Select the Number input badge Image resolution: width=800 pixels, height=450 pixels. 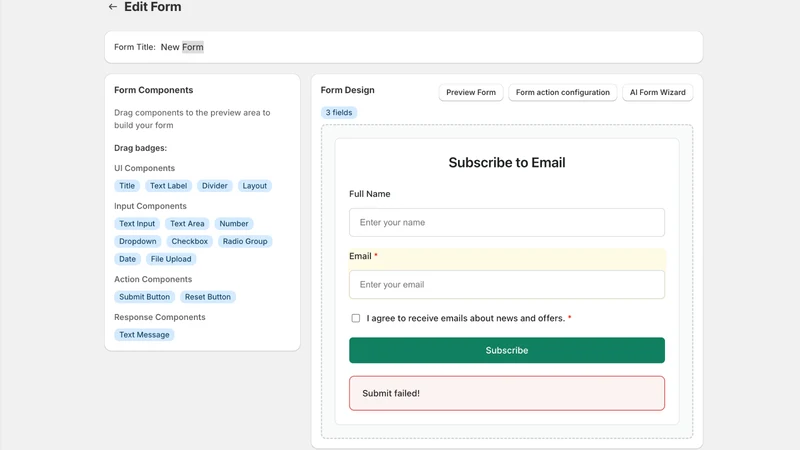[x=234, y=223]
